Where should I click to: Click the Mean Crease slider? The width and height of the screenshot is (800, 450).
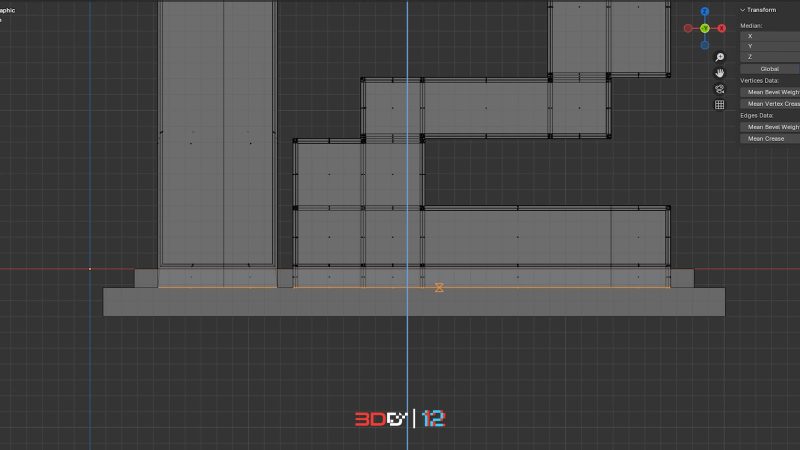(770, 138)
